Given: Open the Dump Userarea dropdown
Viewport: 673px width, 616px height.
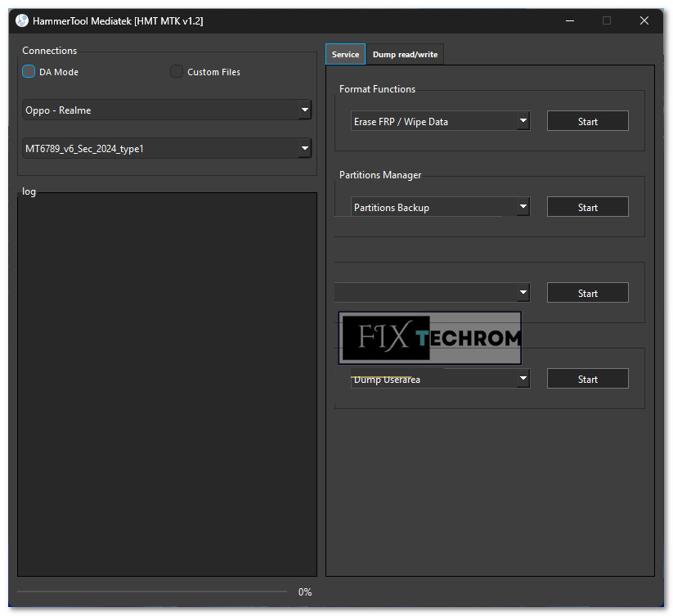Looking at the screenshot, I should pos(441,379).
